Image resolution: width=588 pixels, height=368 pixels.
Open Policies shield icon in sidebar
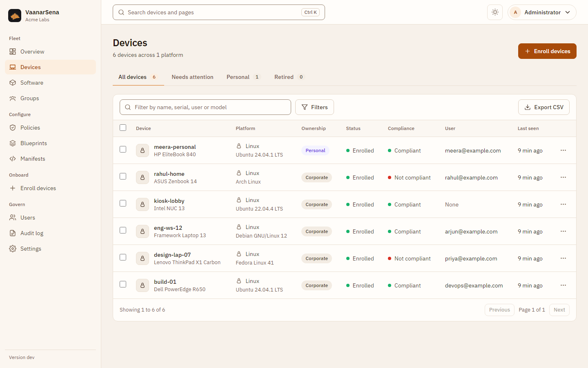point(13,128)
